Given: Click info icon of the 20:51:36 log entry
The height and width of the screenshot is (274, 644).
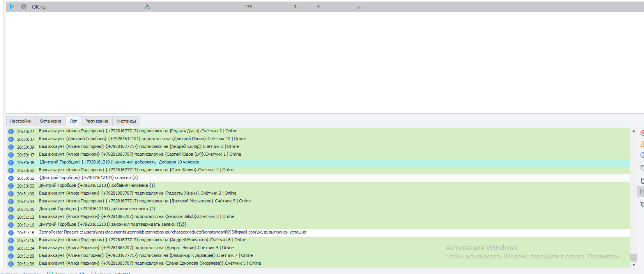Looking at the screenshot, I should pyautogui.click(x=11, y=264).
